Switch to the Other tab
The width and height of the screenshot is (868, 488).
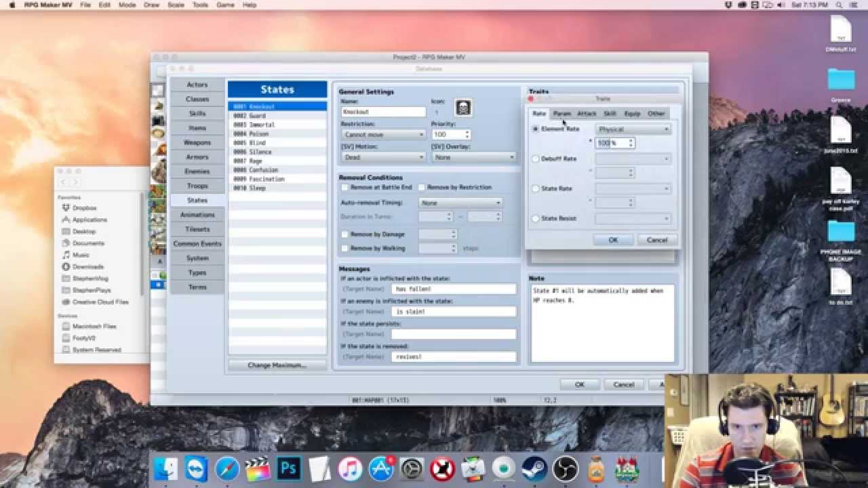(x=656, y=113)
